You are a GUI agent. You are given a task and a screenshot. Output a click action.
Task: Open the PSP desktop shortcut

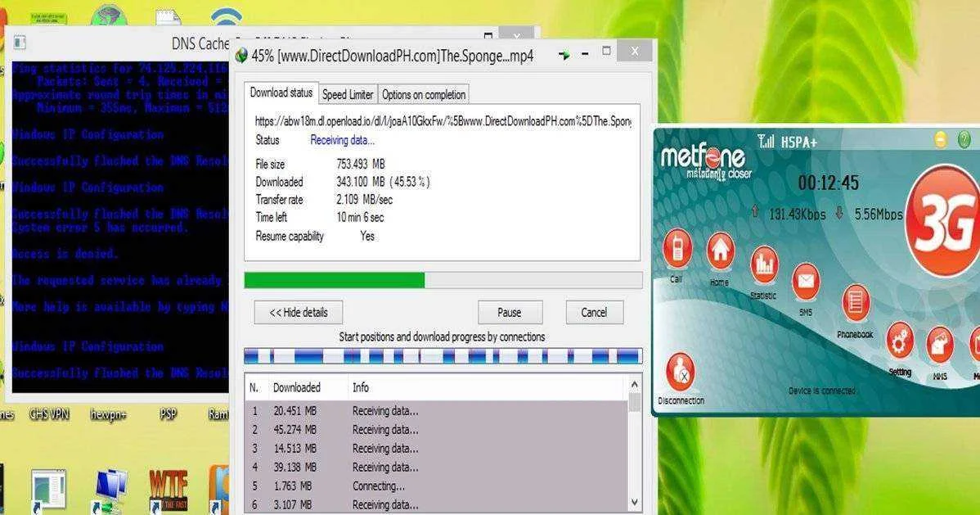point(168,413)
